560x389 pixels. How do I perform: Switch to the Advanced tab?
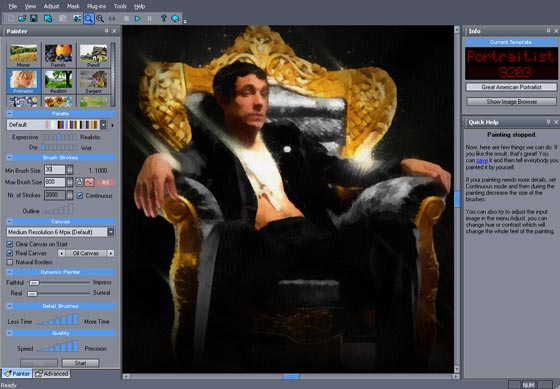52,374
